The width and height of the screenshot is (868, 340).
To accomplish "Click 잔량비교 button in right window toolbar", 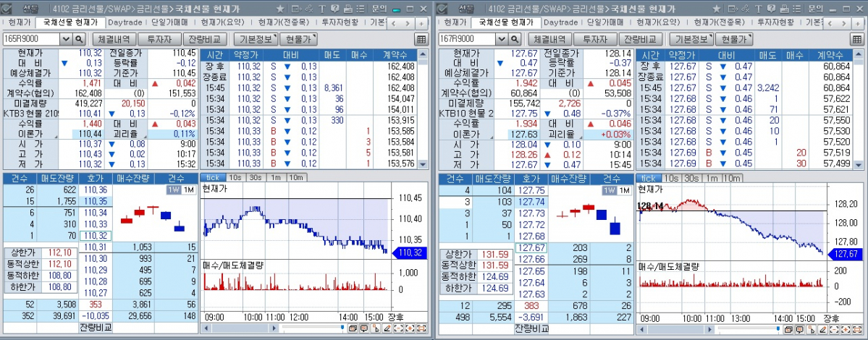I will click(x=640, y=39).
